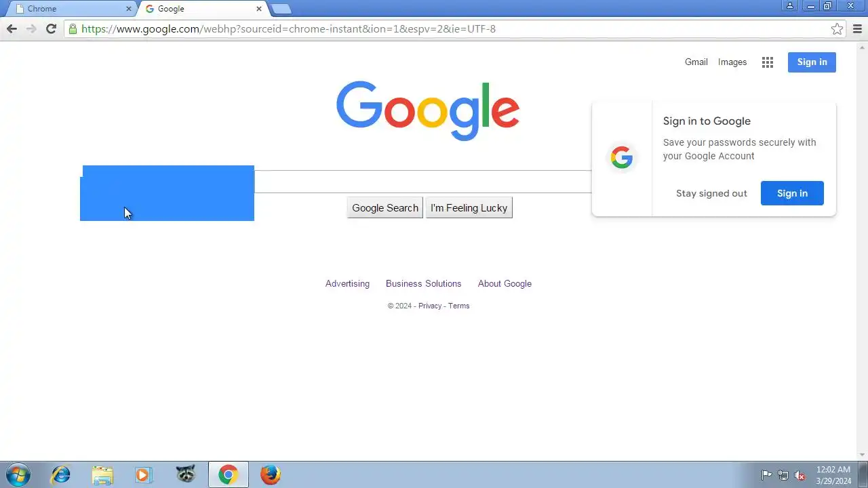Open Windows Media Player from the taskbar
This screenshot has width=868, height=488.
tap(144, 474)
